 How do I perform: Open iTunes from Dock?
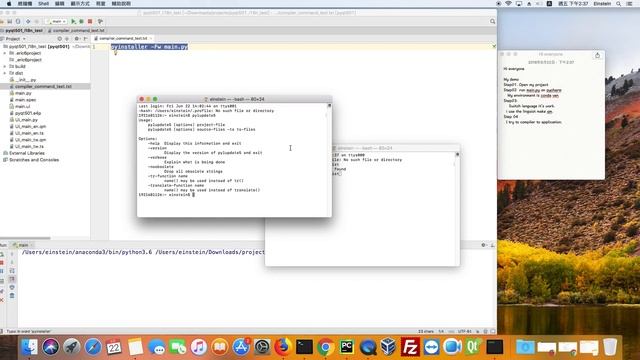coord(199,347)
